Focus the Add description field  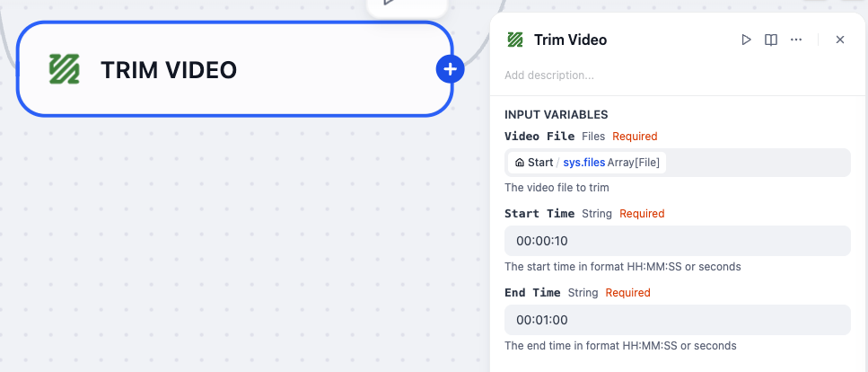[x=674, y=75]
